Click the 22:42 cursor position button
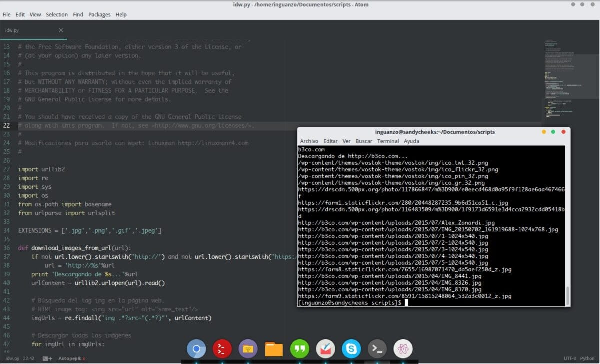 [28, 358]
